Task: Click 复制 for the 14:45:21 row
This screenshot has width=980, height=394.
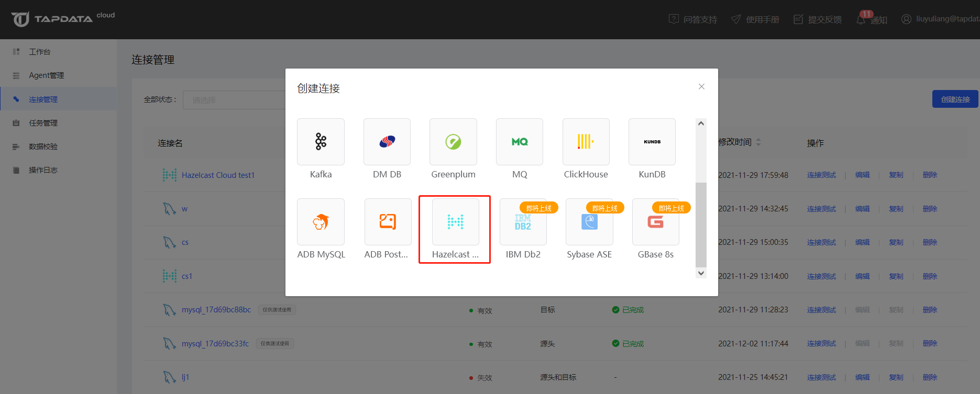Action: pyautogui.click(x=896, y=377)
